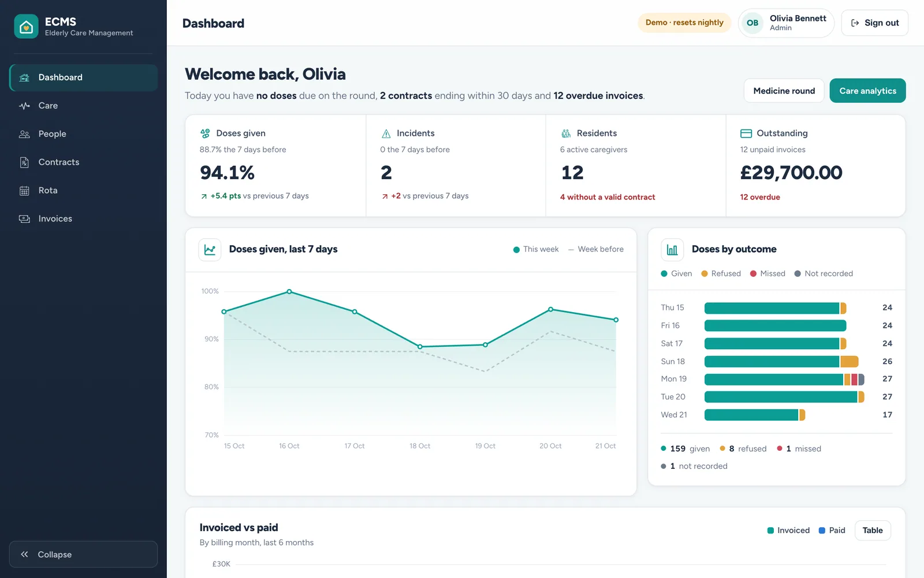Click the Incidents warning triangle icon
This screenshot has width=924, height=578.
pos(386,134)
